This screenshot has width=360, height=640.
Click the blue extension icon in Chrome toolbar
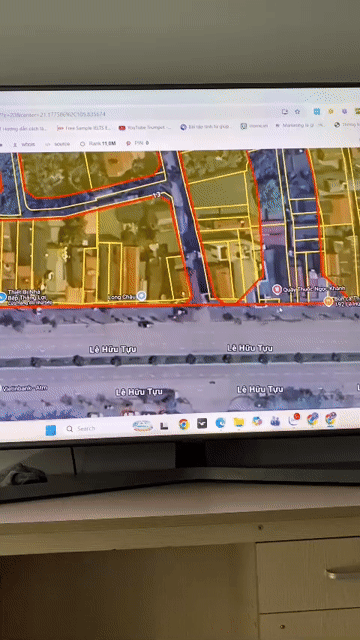[x=316, y=111]
